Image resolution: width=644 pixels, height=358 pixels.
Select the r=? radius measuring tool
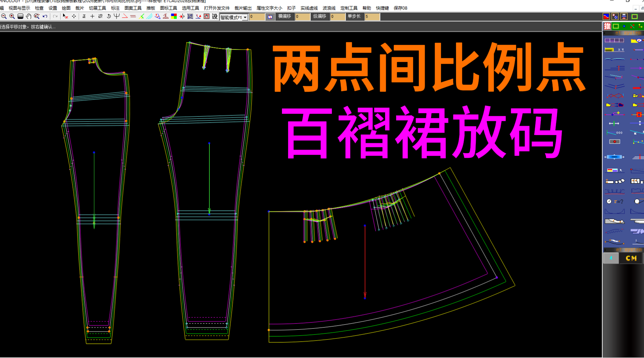pyautogui.click(x=614, y=202)
